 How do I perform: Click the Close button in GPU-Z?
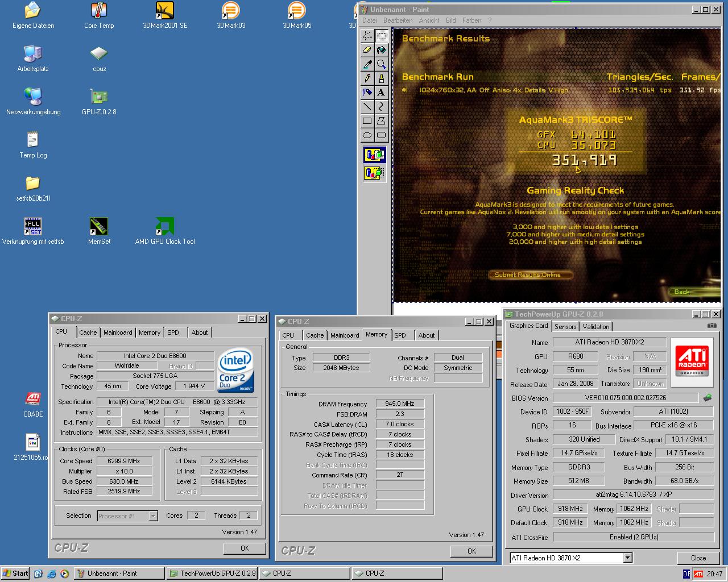[x=698, y=558]
